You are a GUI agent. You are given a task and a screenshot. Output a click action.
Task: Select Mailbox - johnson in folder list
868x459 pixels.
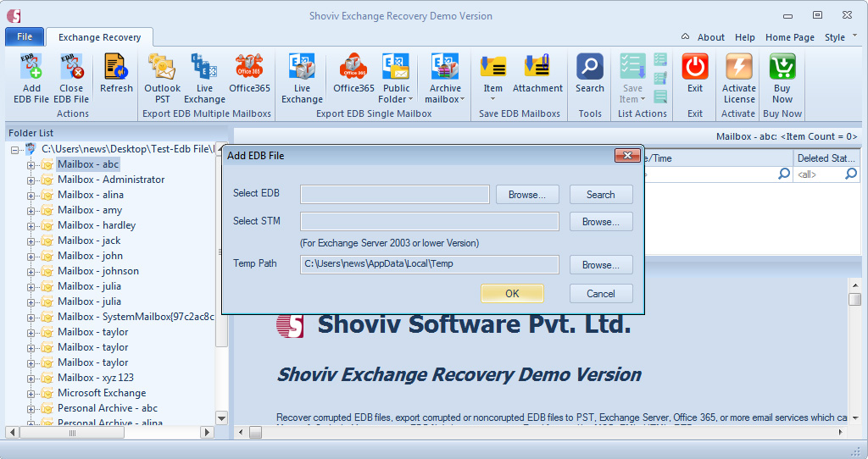[97, 271]
